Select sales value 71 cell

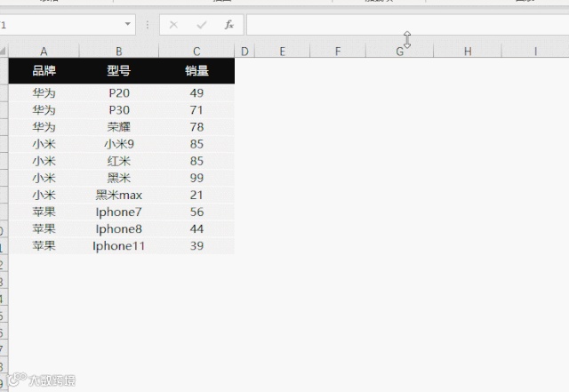pyautogui.click(x=196, y=110)
